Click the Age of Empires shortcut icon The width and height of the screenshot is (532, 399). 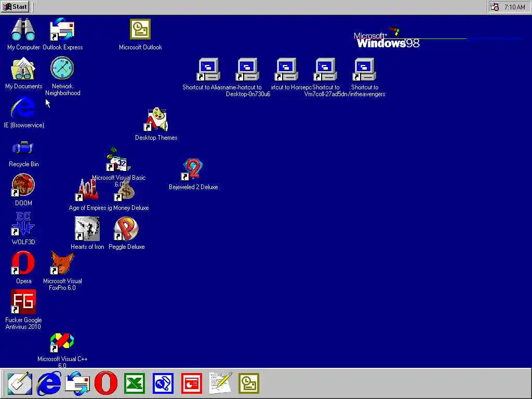point(87,190)
